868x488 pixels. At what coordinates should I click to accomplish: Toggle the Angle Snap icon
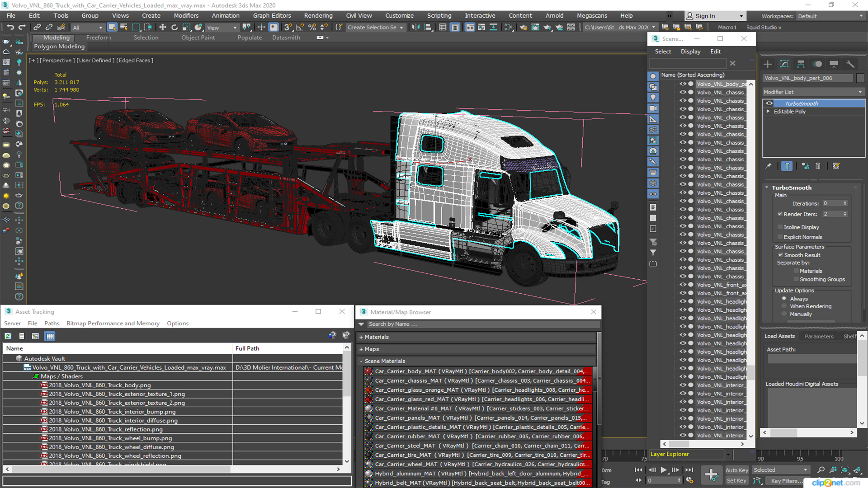point(300,27)
